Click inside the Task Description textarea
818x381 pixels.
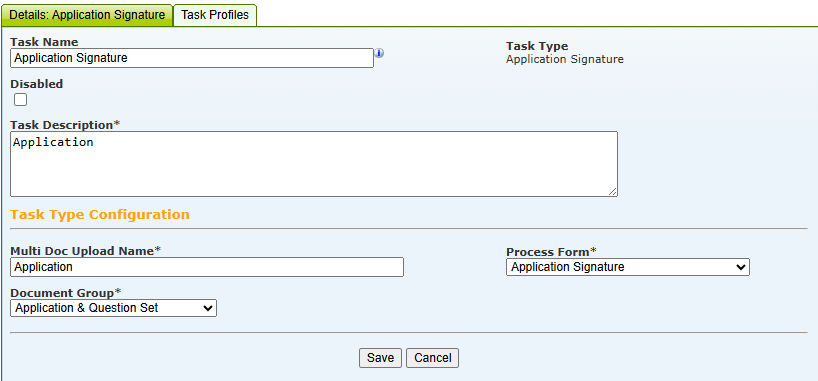(x=314, y=164)
